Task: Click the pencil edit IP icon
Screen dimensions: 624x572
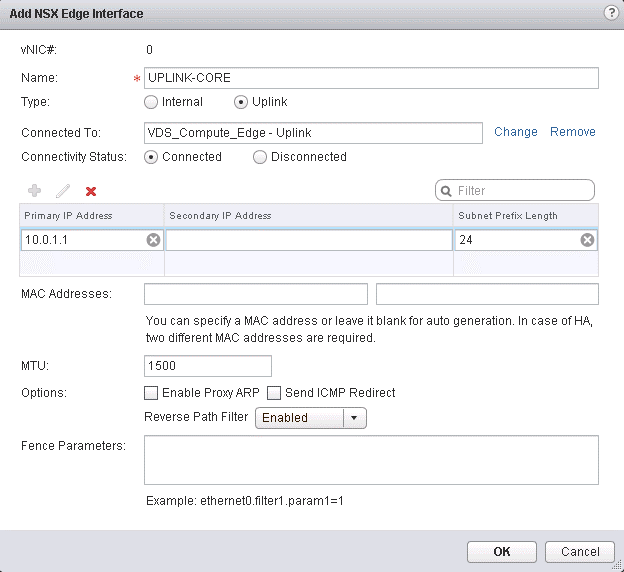Action: tap(62, 190)
